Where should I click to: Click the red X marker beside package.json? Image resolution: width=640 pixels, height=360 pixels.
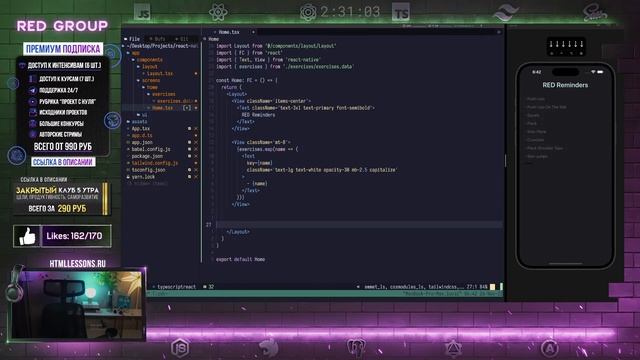pyautogui.click(x=196, y=156)
